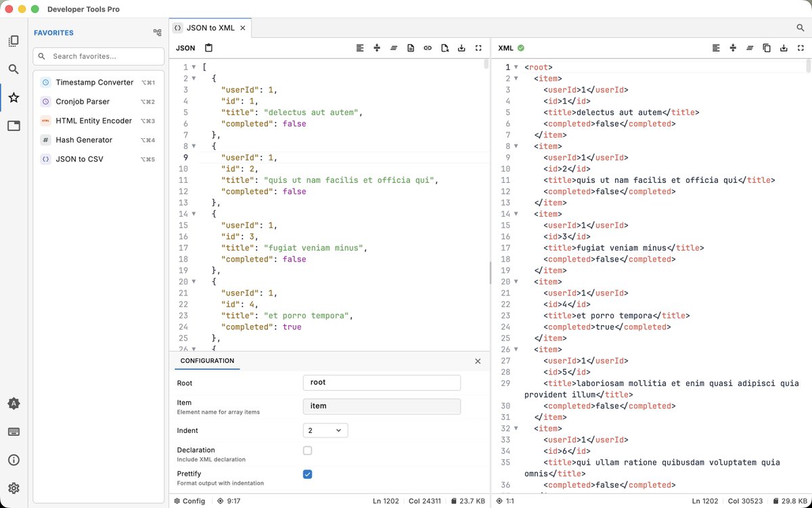Viewport: 812px width, 508px height.
Task: Close the JSON to XML tab
Action: click(244, 28)
